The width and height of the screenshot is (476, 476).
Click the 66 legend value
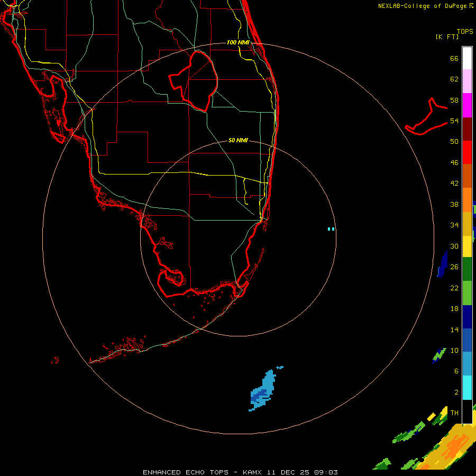(454, 58)
